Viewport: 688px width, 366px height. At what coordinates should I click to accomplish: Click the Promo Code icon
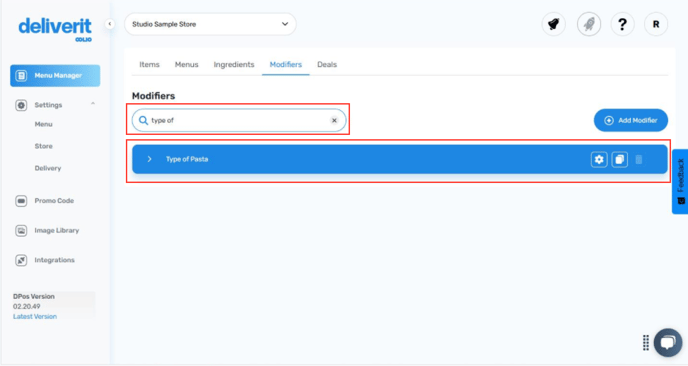click(x=21, y=201)
